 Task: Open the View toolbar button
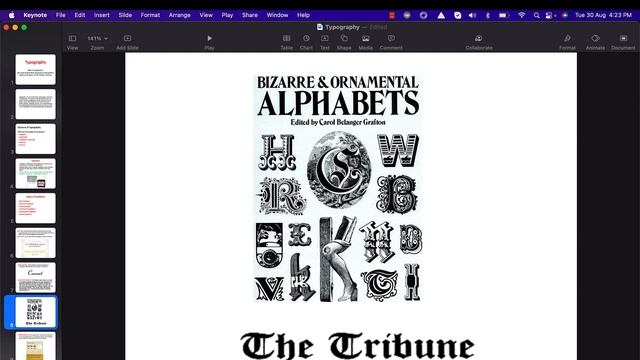pyautogui.click(x=72, y=42)
